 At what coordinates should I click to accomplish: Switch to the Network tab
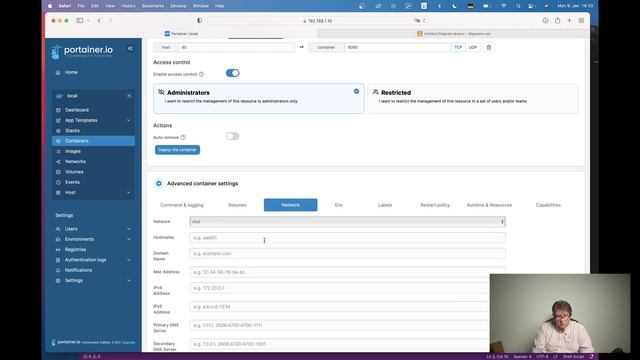point(290,205)
